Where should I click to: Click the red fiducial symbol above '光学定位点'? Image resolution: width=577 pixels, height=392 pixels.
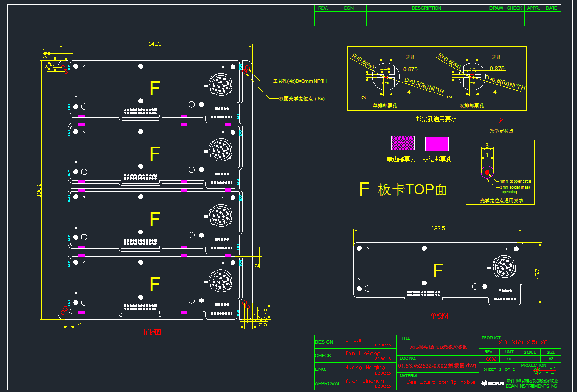tap(501, 121)
